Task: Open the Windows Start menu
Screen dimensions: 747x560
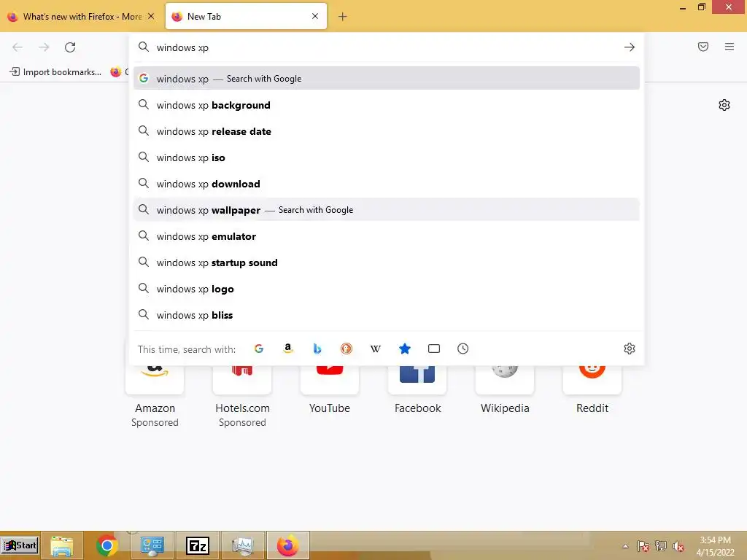Action: 20,545
